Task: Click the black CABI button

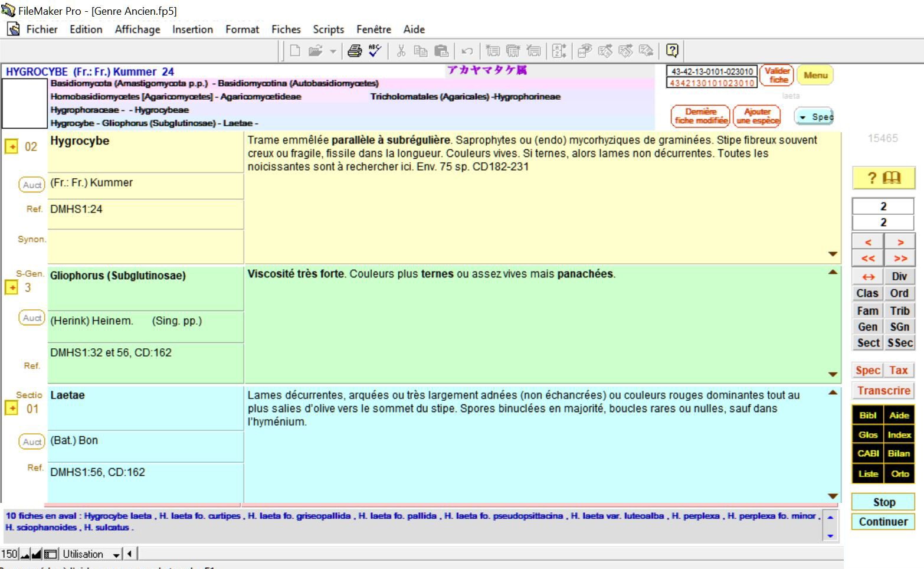Action: click(x=868, y=453)
